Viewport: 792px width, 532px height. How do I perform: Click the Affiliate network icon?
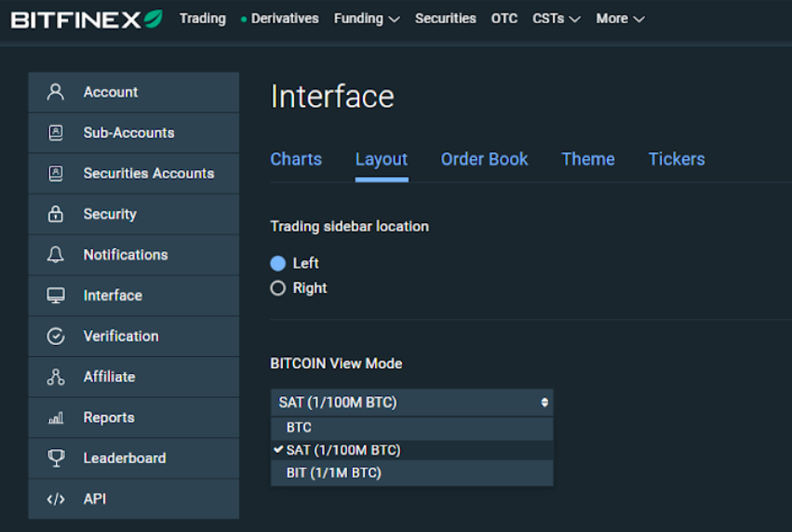coord(56,377)
